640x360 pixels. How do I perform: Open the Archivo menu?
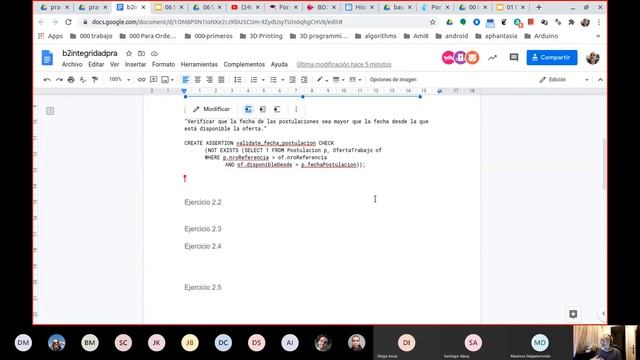point(72,64)
